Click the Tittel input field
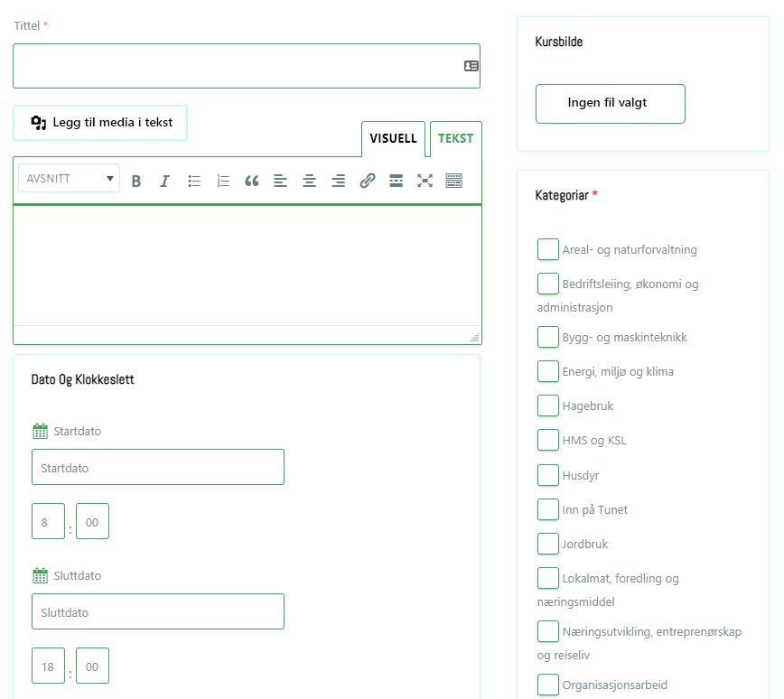Screen dimensions: 784x699 point(237,66)
